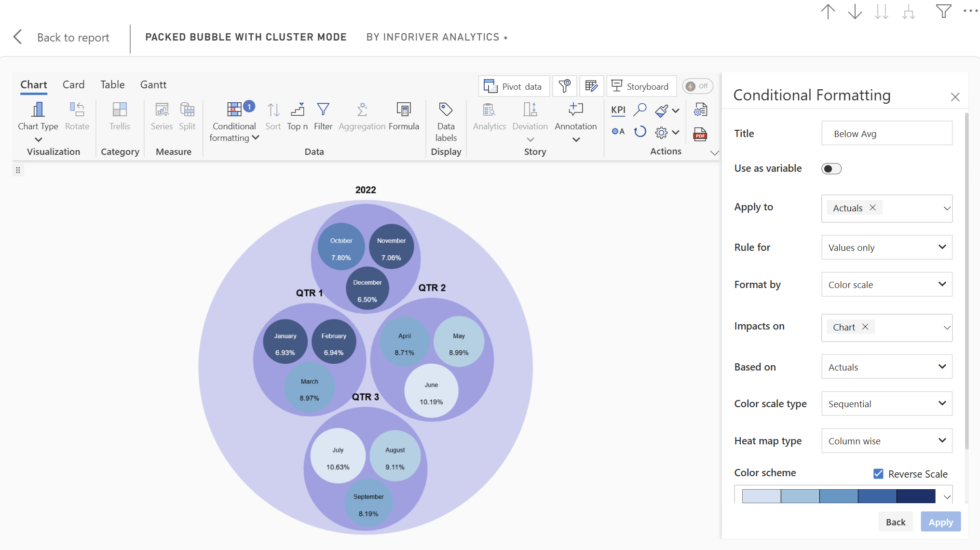Viewport: 980px width, 550px height.
Task: Switch to the Table tab
Action: (112, 84)
